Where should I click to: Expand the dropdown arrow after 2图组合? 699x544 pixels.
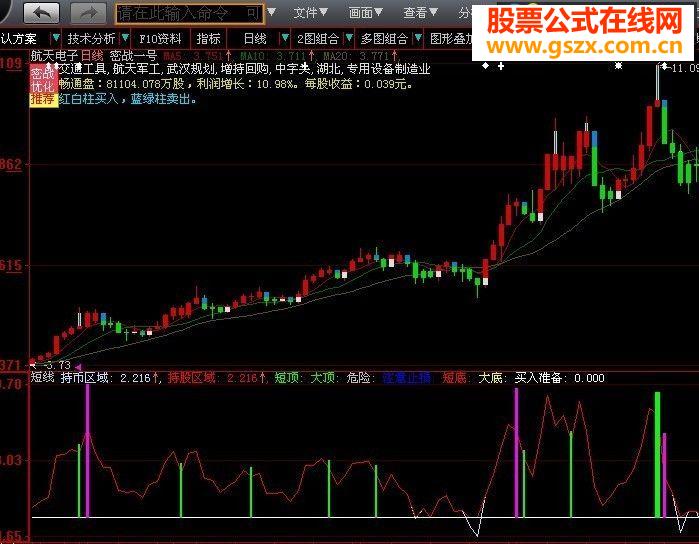(350, 38)
